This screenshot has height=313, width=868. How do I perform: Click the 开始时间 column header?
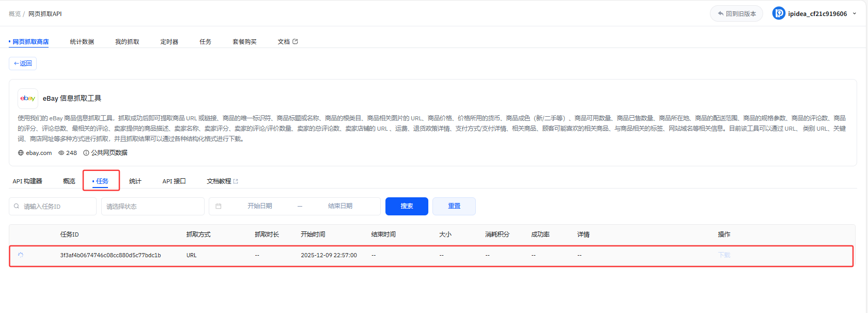(x=313, y=234)
